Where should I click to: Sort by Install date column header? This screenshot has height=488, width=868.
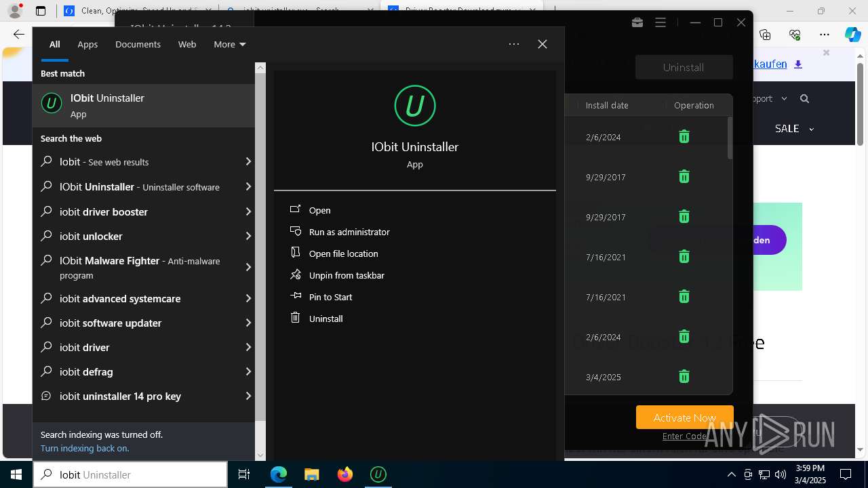coord(607,105)
